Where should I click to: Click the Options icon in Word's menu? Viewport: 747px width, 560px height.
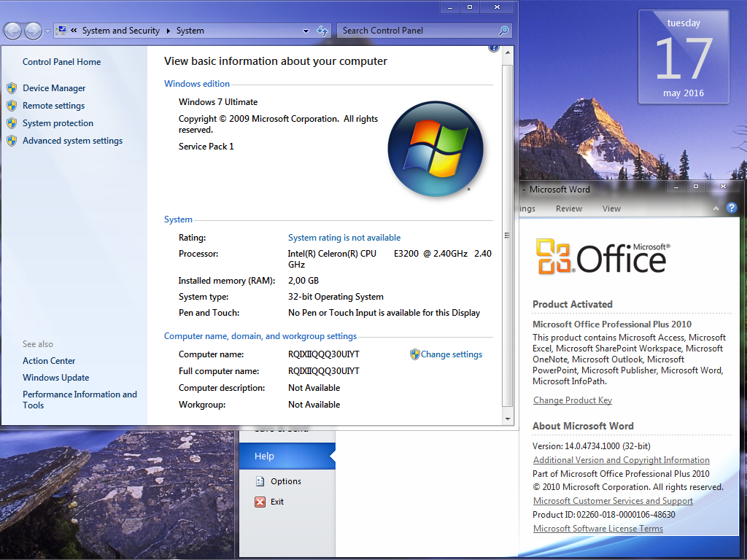[x=260, y=481]
